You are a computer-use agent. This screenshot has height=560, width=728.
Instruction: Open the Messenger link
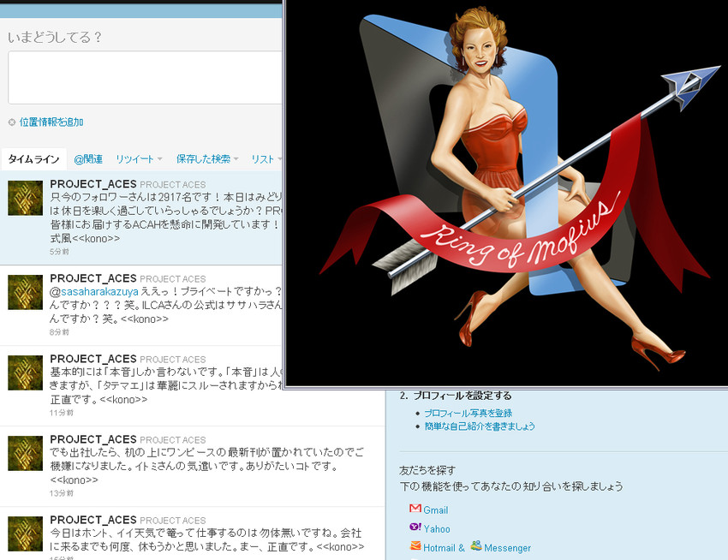click(x=507, y=548)
